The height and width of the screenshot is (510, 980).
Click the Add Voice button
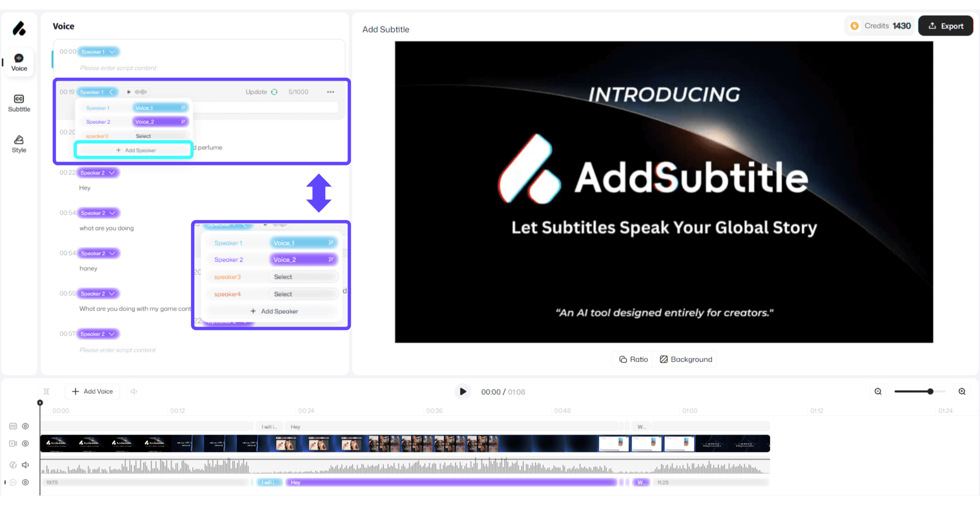tap(92, 391)
